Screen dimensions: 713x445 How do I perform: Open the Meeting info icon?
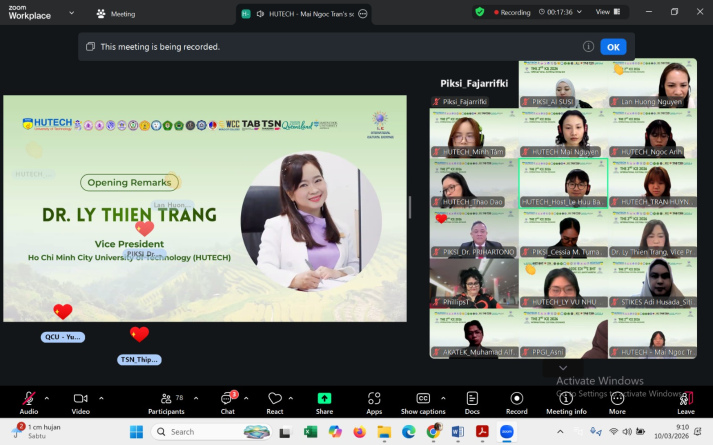pos(566,399)
